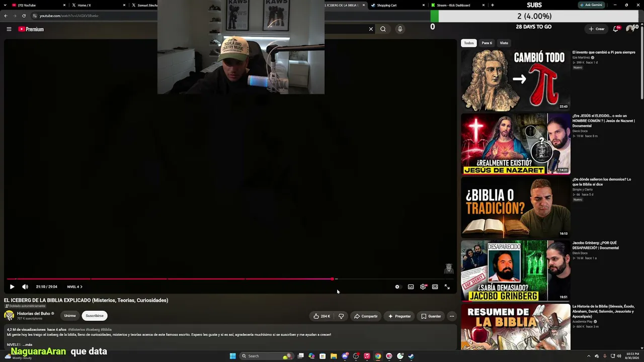This screenshot has height=362, width=644.
Task: Open Steam from the taskbar
Action: (x=411, y=356)
